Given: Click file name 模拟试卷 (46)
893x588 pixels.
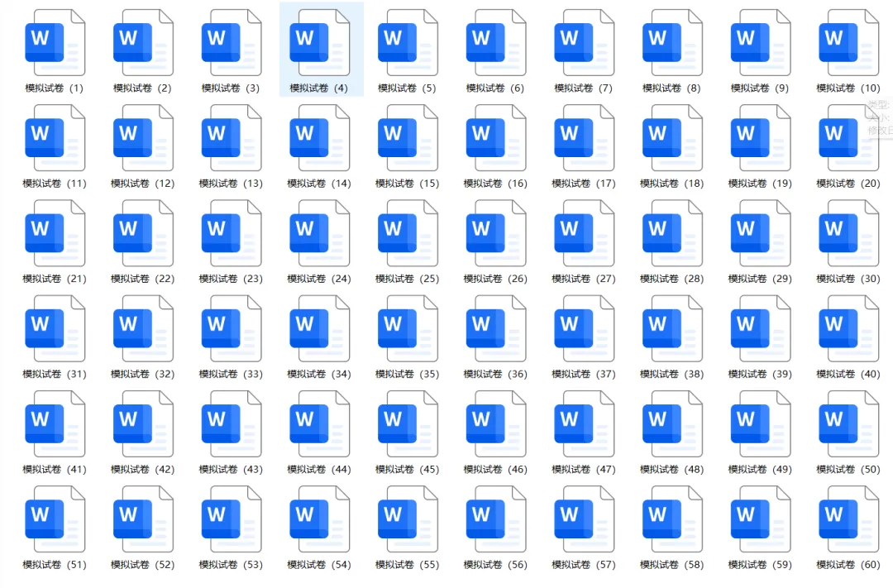Looking at the screenshot, I should click(495, 470).
